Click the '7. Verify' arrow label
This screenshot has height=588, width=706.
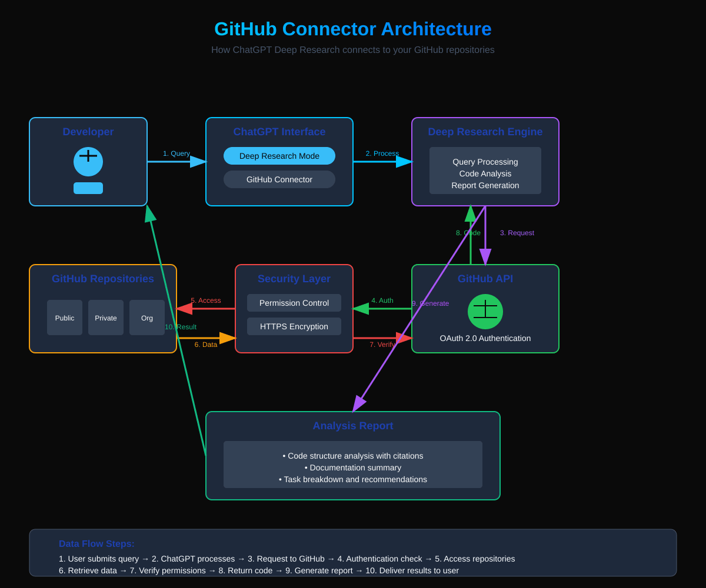click(x=382, y=345)
